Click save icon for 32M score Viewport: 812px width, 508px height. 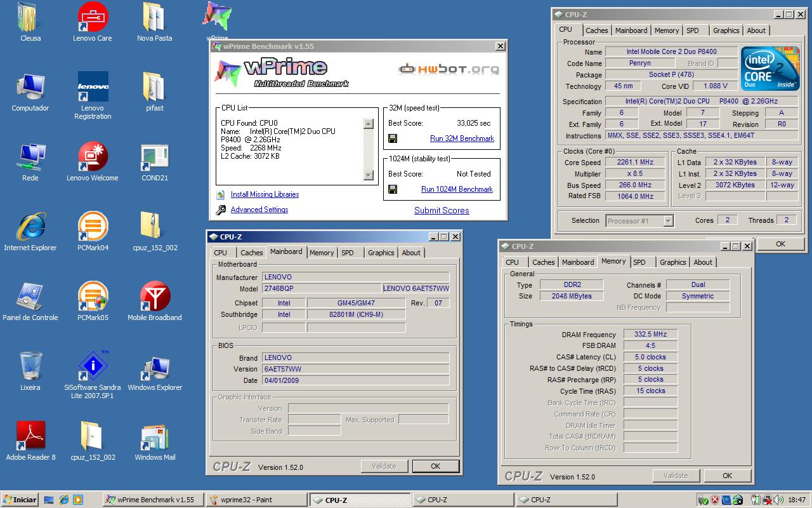pos(393,138)
